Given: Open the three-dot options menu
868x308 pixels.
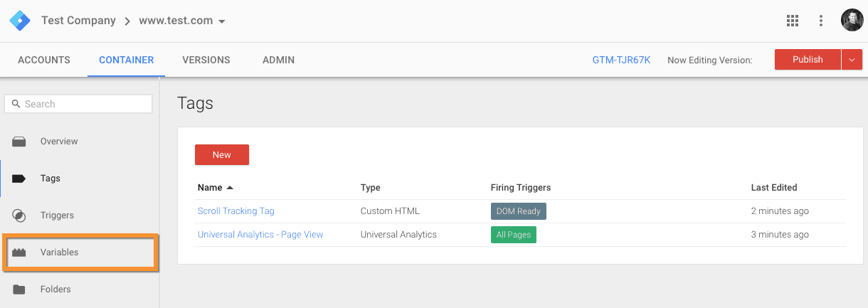Looking at the screenshot, I should click(x=821, y=21).
